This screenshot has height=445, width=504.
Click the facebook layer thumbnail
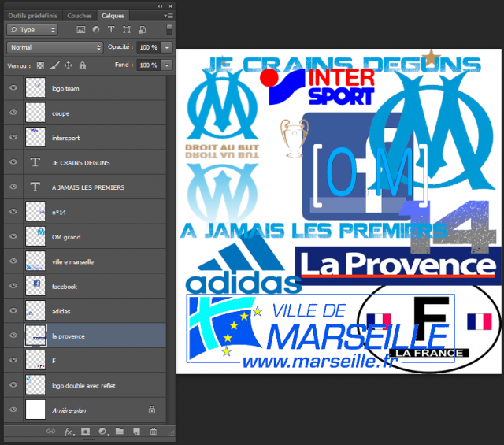pos(35,286)
